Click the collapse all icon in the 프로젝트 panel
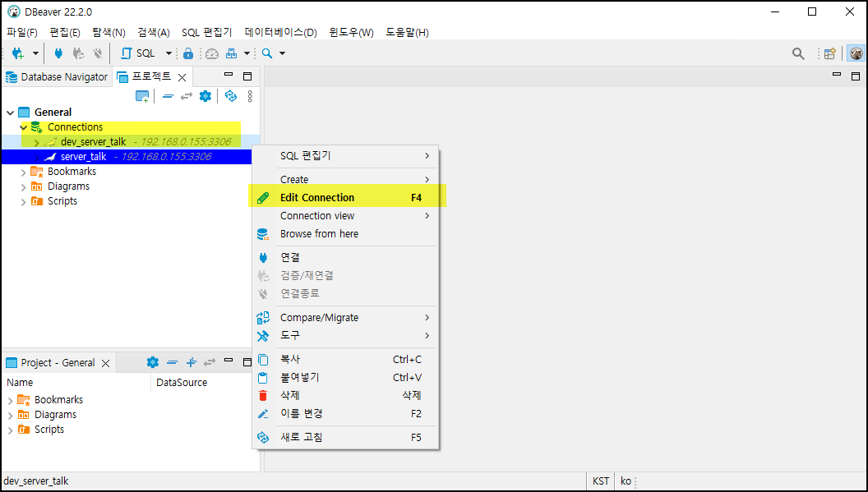 coord(169,96)
